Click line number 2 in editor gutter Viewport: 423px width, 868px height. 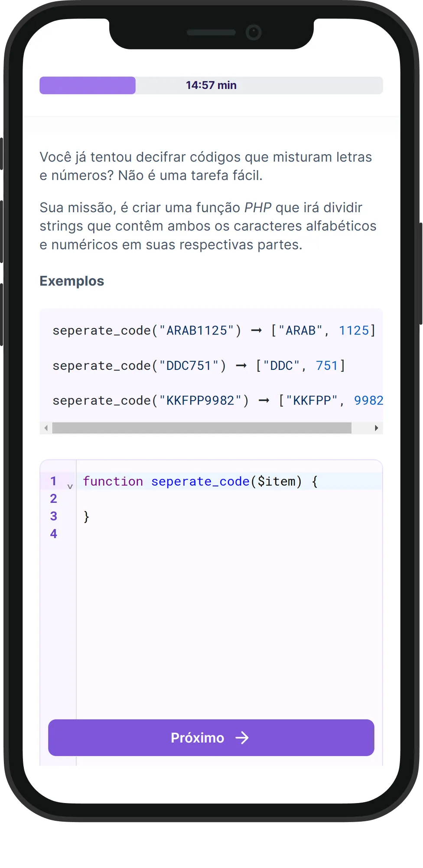pos(54,499)
